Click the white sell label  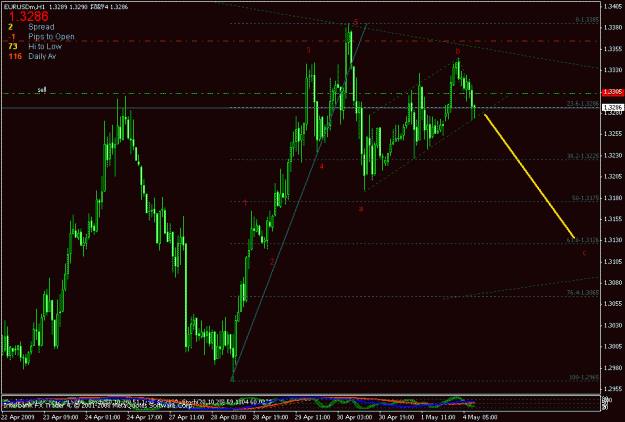42,90
